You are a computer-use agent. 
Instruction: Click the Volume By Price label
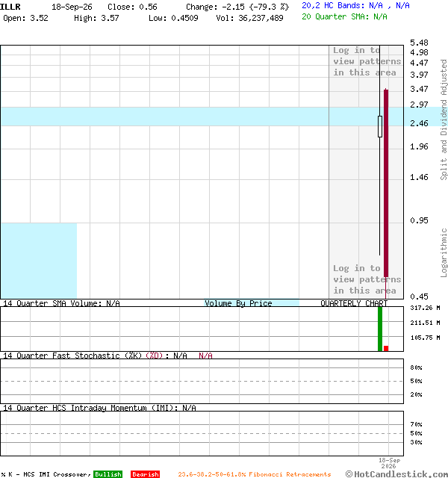[238, 303]
